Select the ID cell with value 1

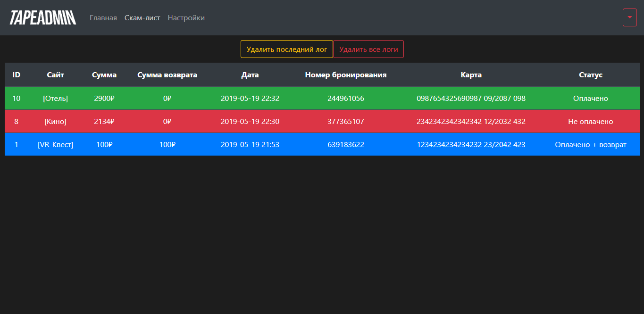point(17,145)
